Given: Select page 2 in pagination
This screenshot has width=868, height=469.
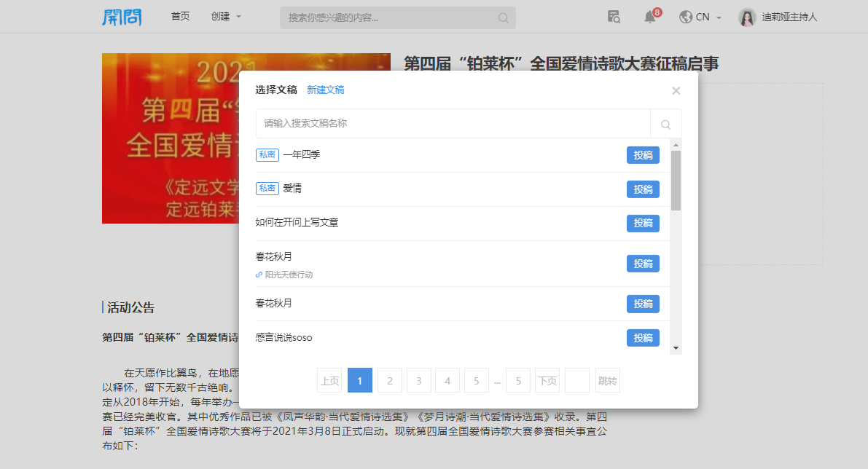Looking at the screenshot, I should pyautogui.click(x=390, y=380).
